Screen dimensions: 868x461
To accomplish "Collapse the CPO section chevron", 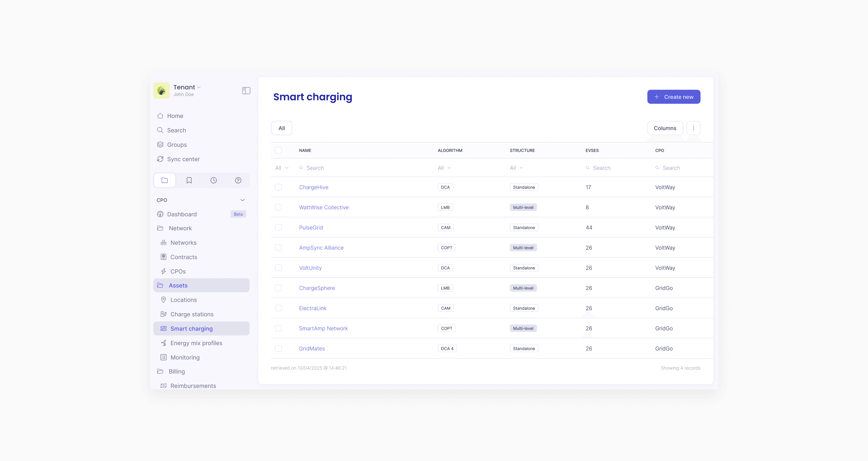I will tap(242, 200).
